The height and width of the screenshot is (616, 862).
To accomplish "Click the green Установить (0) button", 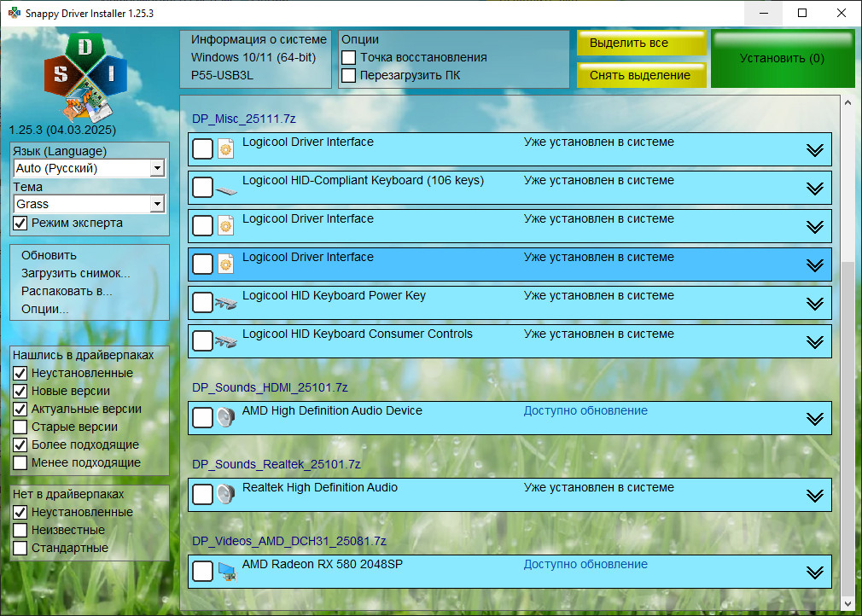I will pyautogui.click(x=782, y=59).
